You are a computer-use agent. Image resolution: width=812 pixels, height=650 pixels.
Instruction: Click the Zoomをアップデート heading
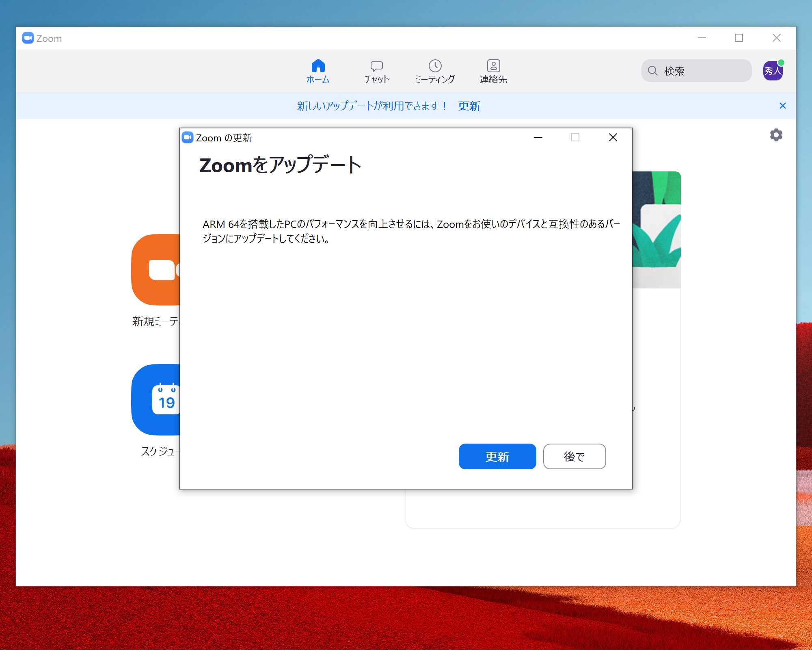[x=281, y=165]
